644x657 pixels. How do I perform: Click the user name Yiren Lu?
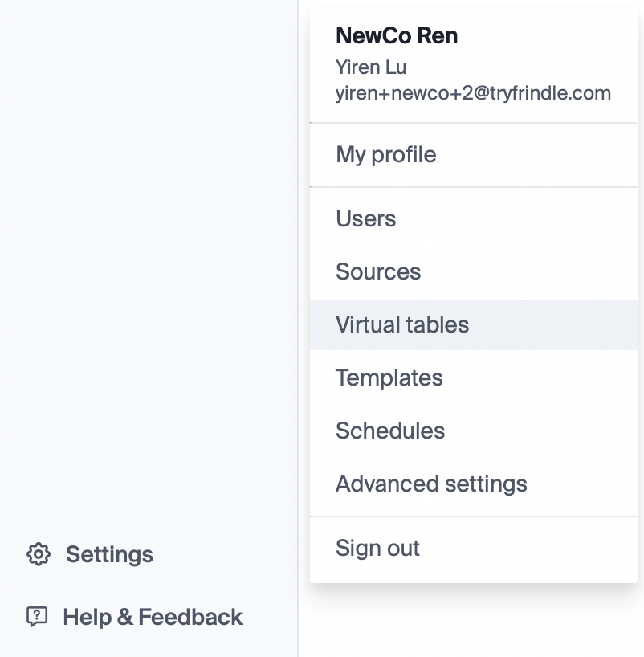[371, 67]
